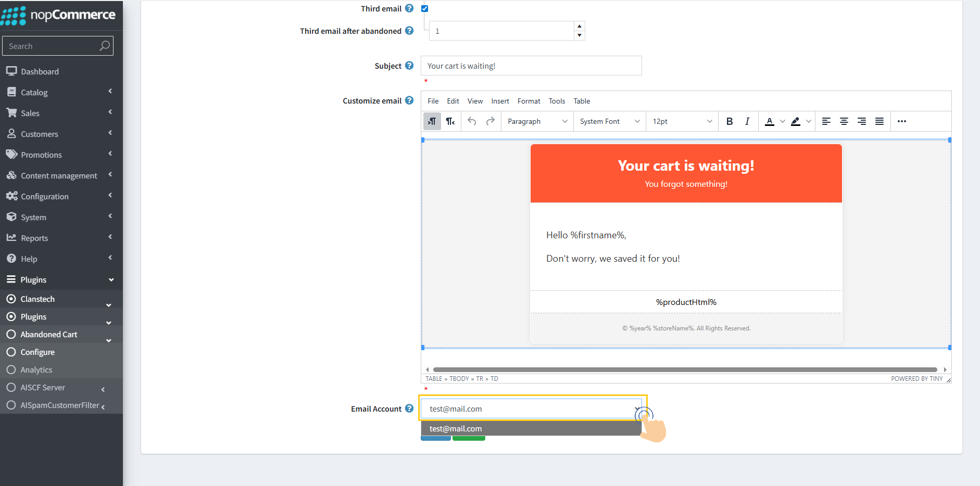Uncheck the Third email checkbox
The width and height of the screenshot is (980, 486).
(x=424, y=8)
